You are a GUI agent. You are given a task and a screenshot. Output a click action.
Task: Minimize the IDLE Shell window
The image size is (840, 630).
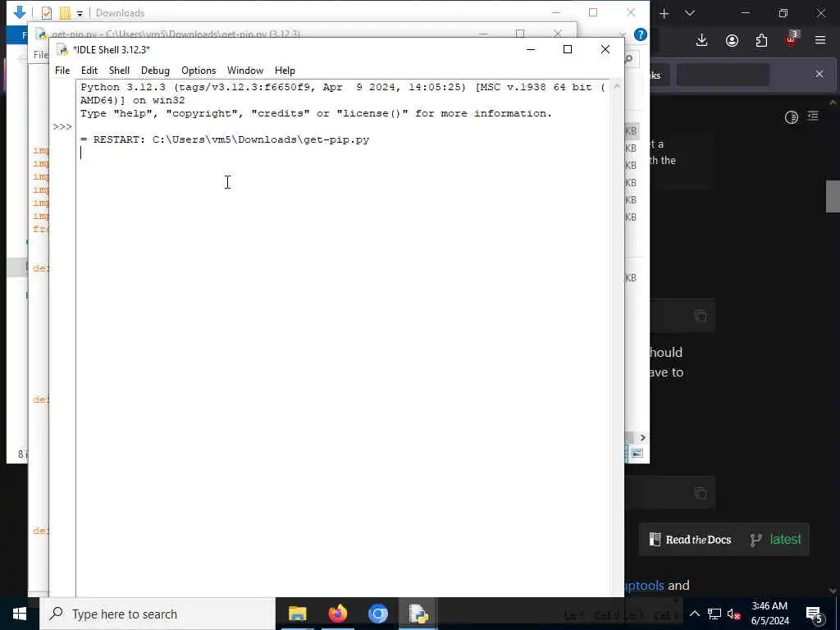[531, 49]
